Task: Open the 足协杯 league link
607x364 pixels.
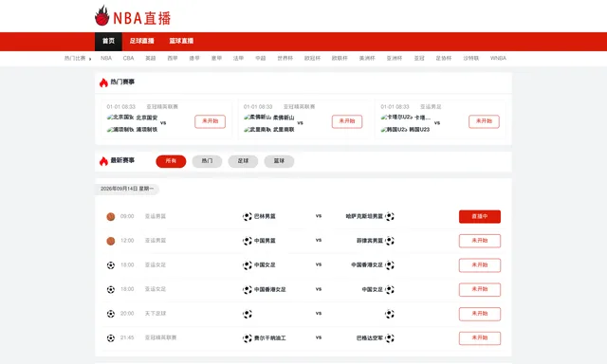Action: click(x=444, y=58)
